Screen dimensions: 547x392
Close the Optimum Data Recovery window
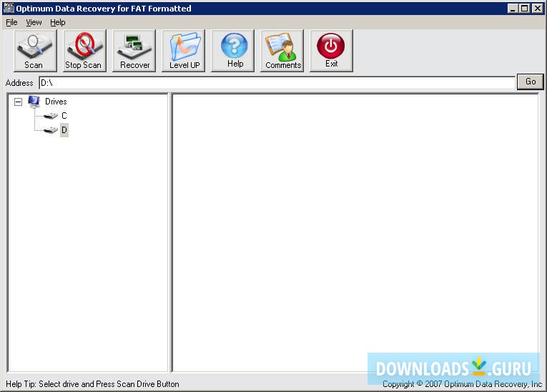tap(538, 9)
